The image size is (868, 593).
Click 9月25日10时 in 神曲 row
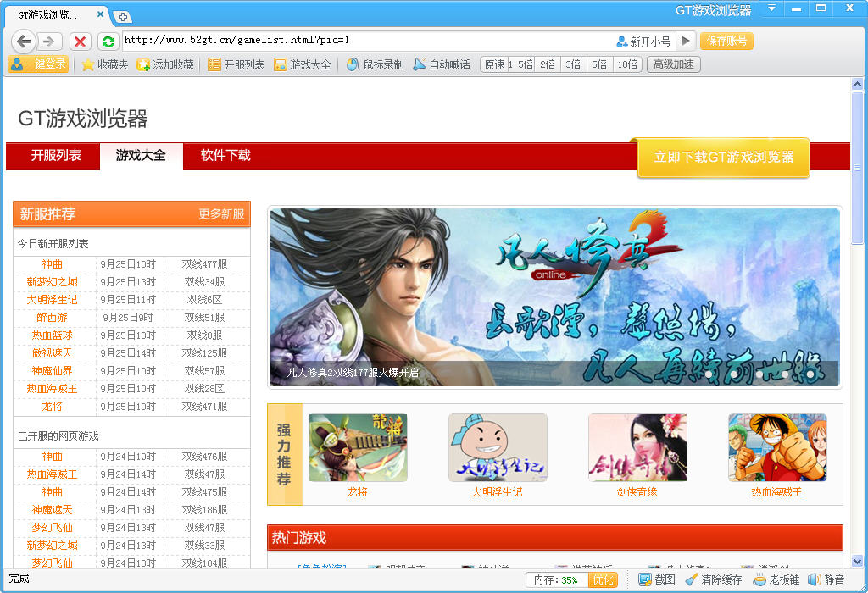(129, 264)
